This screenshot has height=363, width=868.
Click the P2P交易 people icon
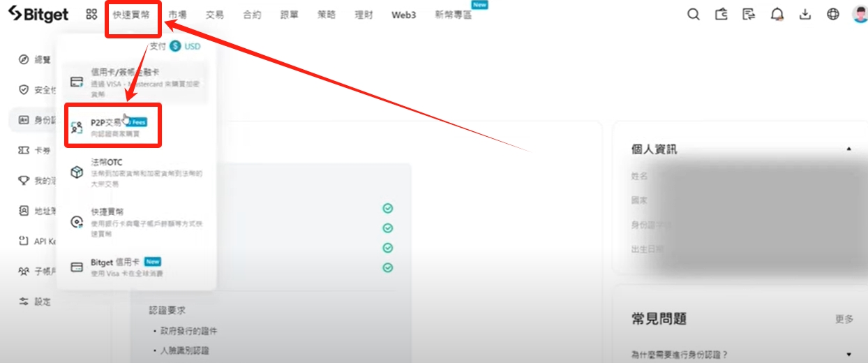tap(77, 127)
